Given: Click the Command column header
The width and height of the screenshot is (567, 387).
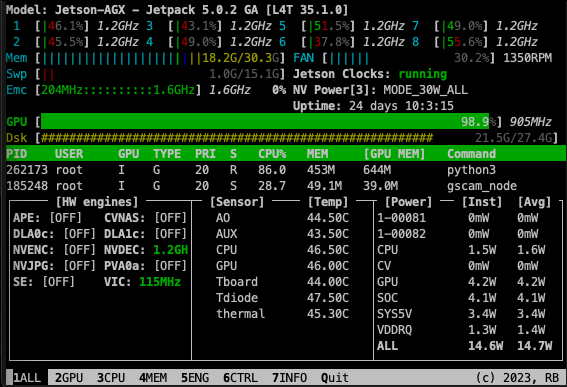Looking at the screenshot, I should click(x=471, y=154).
